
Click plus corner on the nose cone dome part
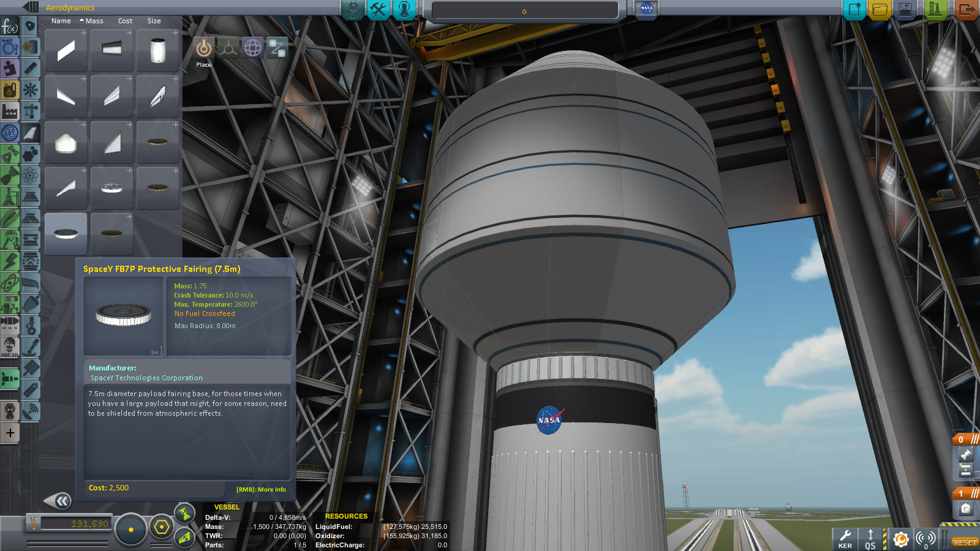pyautogui.click(x=83, y=125)
